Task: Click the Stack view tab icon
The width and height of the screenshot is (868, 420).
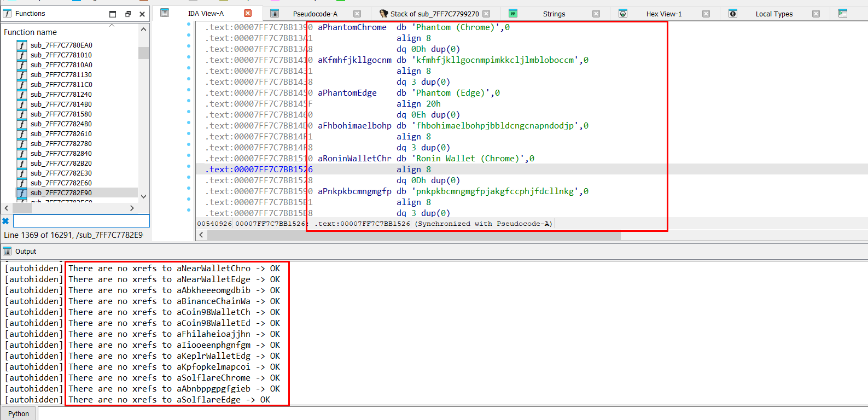Action: tap(383, 13)
